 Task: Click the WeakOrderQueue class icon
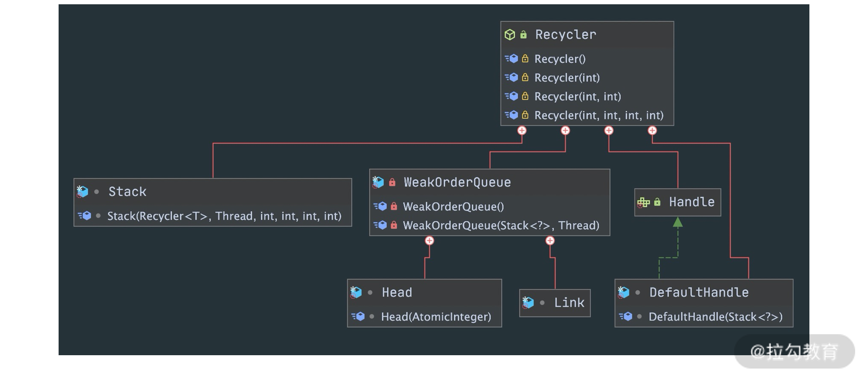(378, 182)
